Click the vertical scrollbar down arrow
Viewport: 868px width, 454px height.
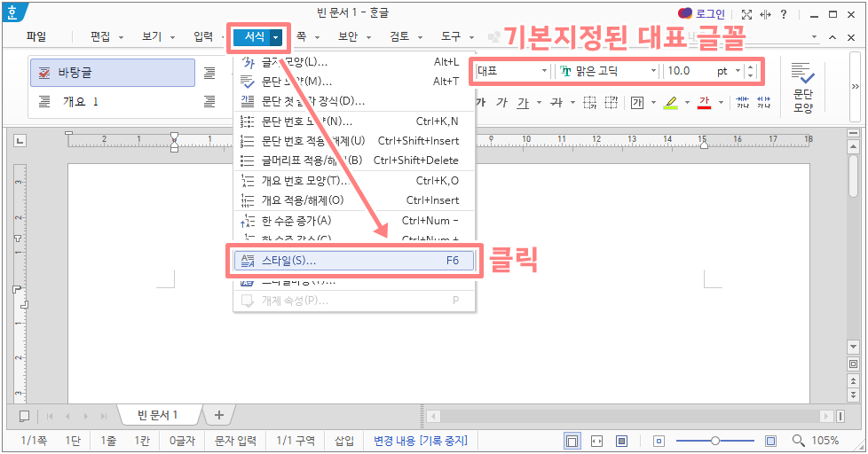click(853, 347)
